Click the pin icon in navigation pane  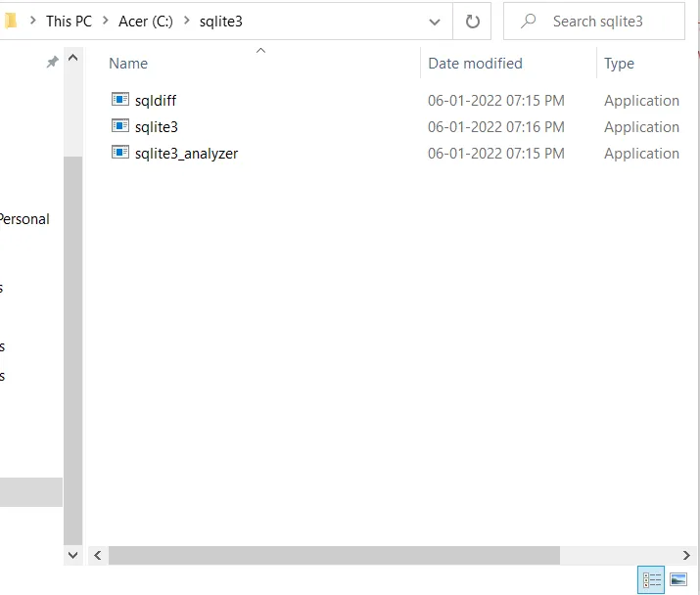[53, 62]
